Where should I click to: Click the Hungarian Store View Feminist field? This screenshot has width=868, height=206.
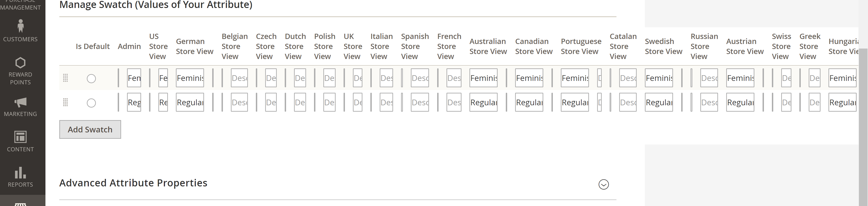point(843,78)
